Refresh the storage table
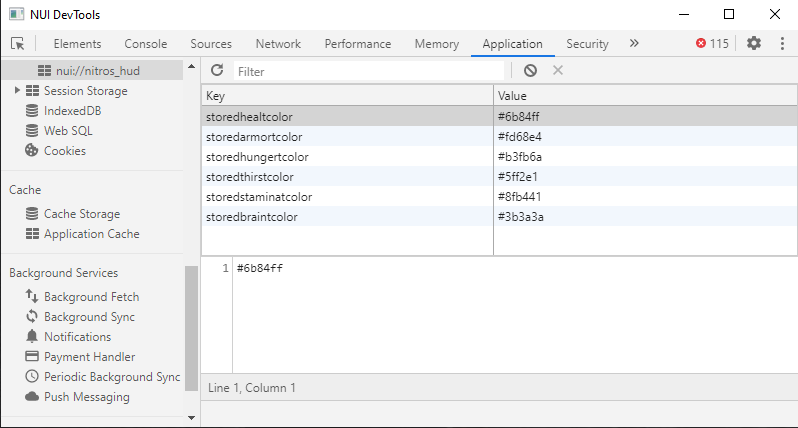The image size is (798, 428). coord(217,70)
